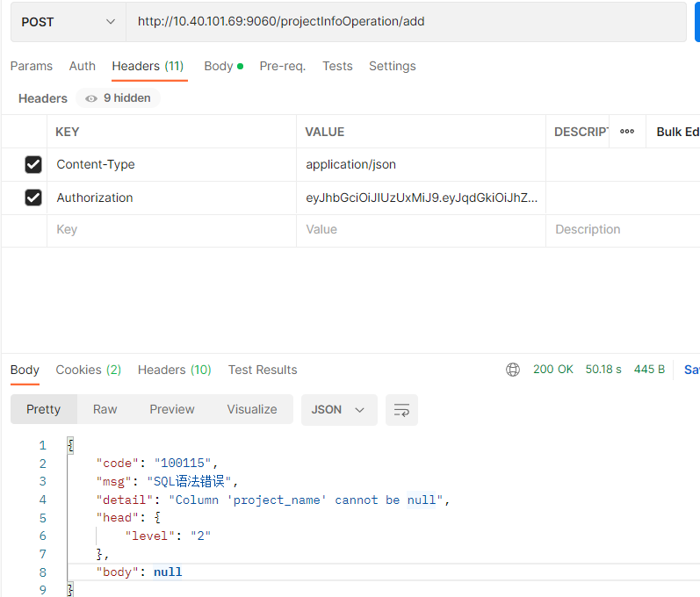Switch response view to Raw

coord(105,410)
